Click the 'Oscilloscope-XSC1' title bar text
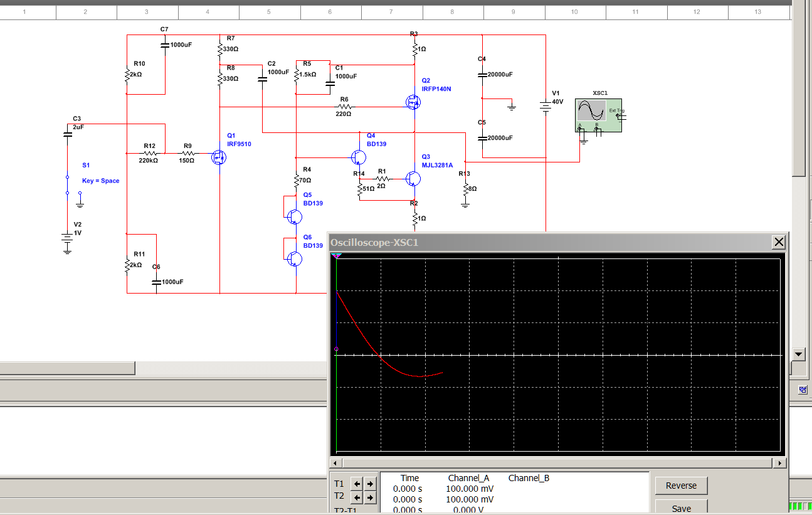This screenshot has width=812, height=515. (x=374, y=242)
